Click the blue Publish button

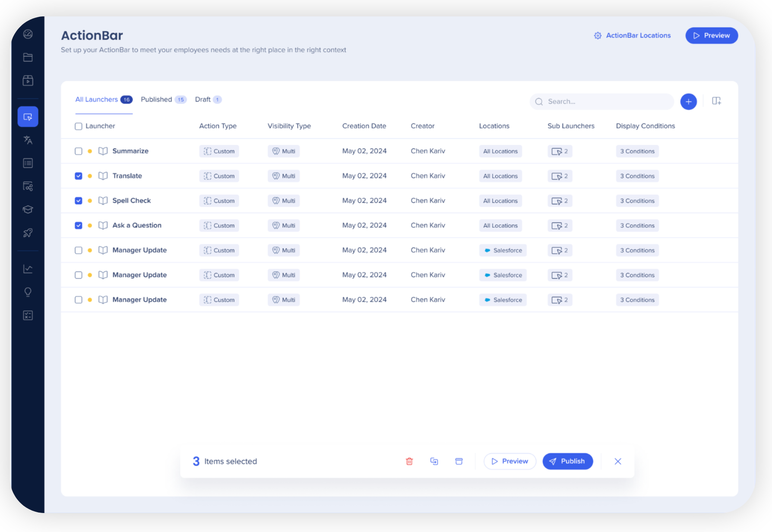tap(567, 461)
